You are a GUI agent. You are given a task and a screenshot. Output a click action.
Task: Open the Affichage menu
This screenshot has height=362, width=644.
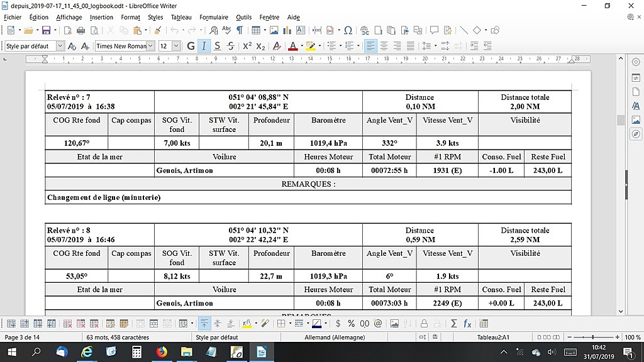[x=69, y=17]
